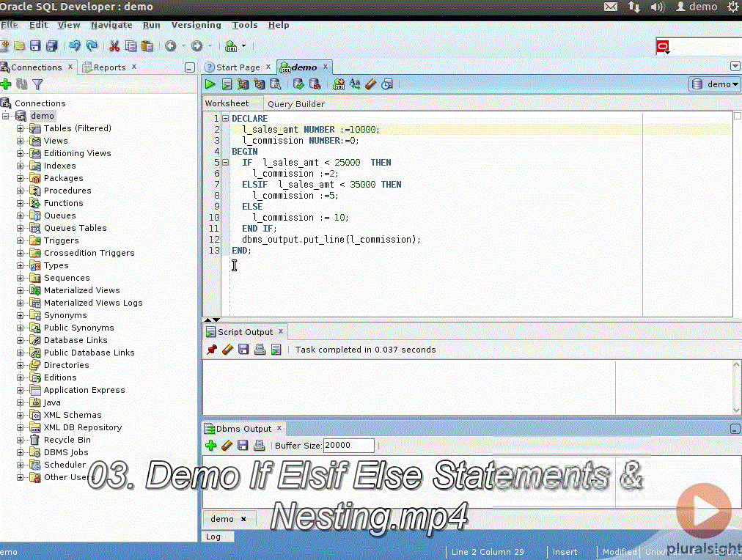Click the Paste icon in main toolbar
Viewport: 742px width, 560px height.
[x=147, y=46]
